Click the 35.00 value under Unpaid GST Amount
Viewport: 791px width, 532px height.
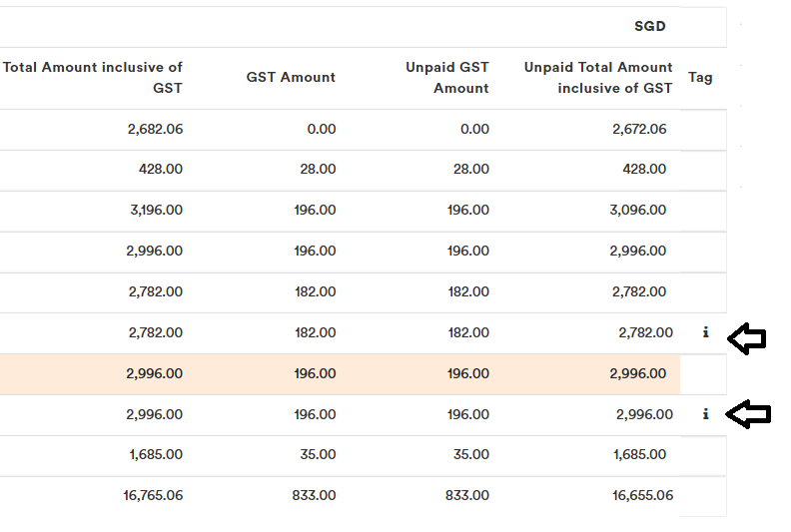coord(471,454)
